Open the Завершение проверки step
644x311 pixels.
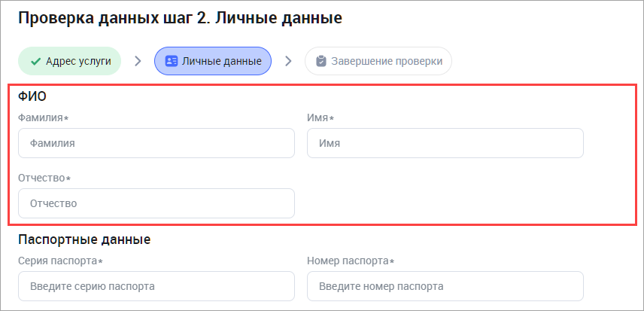(x=386, y=61)
